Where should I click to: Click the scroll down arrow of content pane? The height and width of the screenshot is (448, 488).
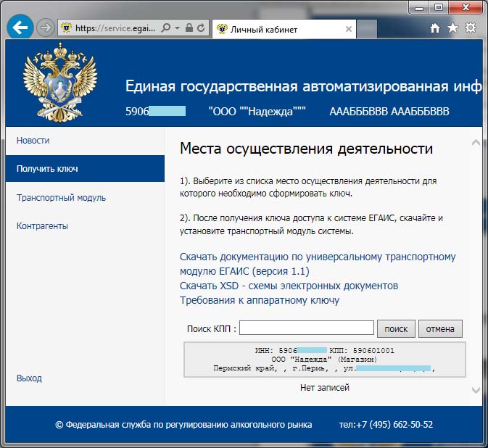click(x=476, y=390)
